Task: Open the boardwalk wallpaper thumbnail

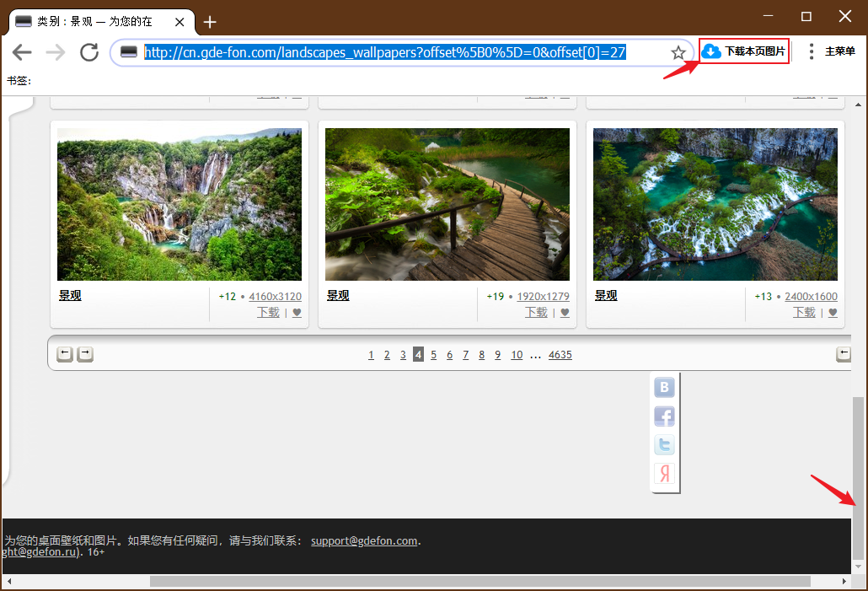Action: point(447,204)
